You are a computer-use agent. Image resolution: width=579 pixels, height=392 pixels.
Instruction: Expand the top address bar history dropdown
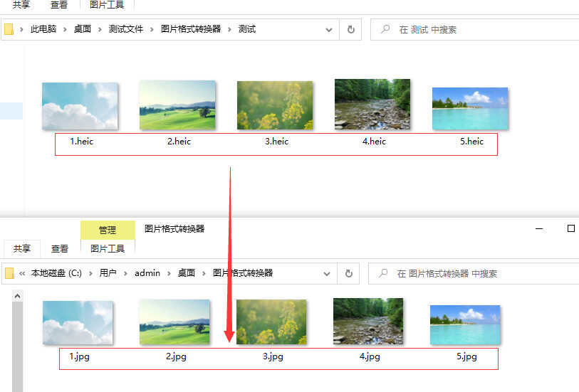coord(329,30)
